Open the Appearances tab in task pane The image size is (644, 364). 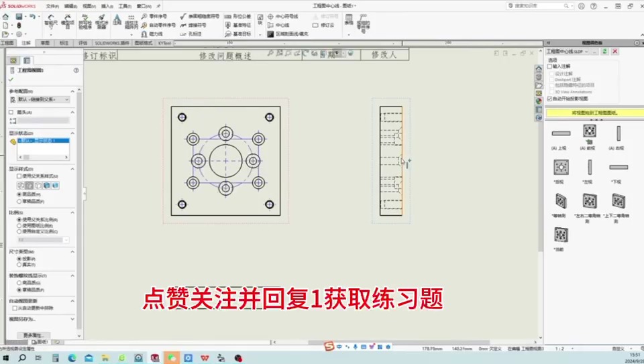click(x=539, y=101)
